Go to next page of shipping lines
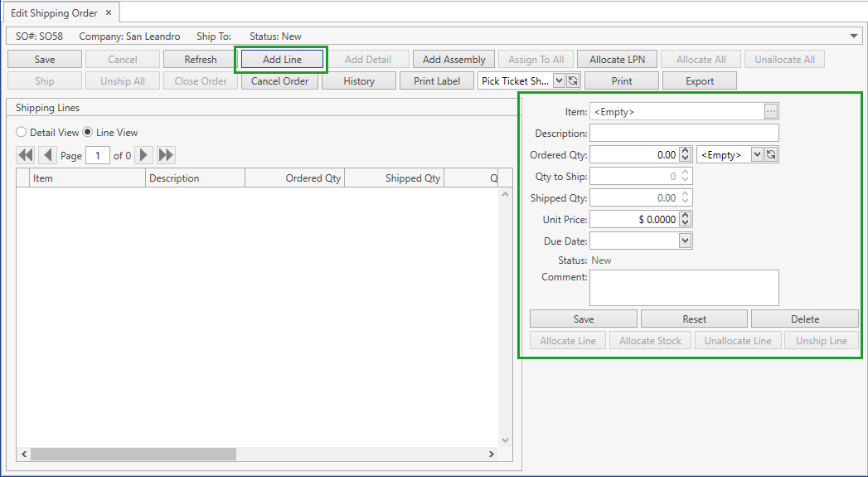868x477 pixels. click(144, 155)
